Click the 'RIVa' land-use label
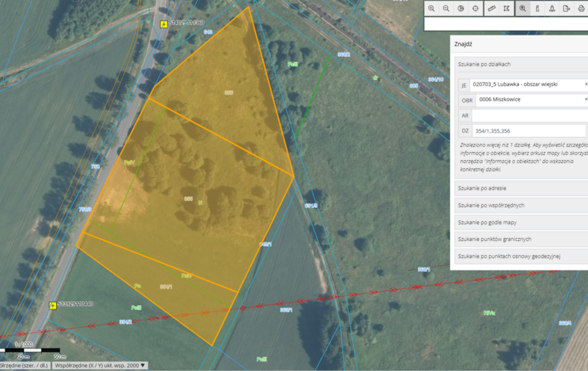The image size is (588, 371). [x=490, y=313]
